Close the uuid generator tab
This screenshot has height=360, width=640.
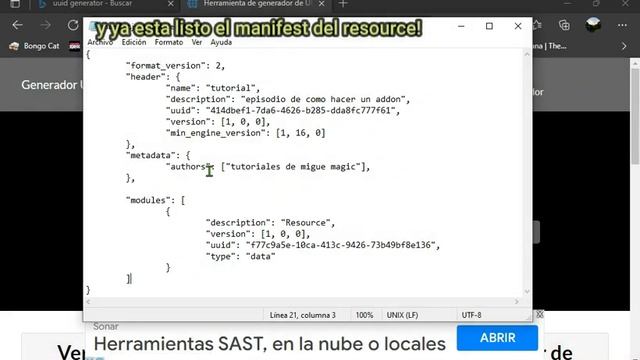coord(171,4)
